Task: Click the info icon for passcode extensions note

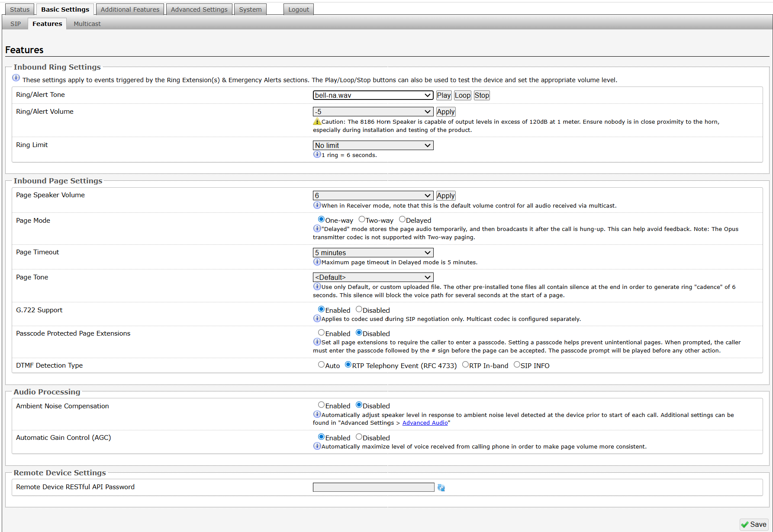Action: (x=317, y=342)
